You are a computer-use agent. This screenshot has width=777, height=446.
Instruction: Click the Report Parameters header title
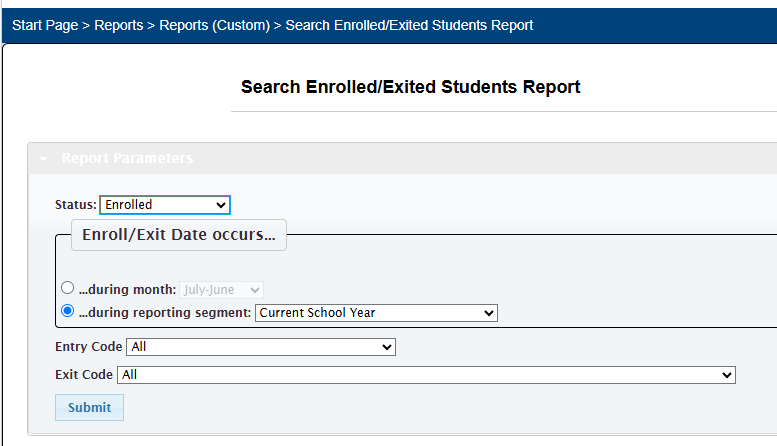click(x=127, y=158)
